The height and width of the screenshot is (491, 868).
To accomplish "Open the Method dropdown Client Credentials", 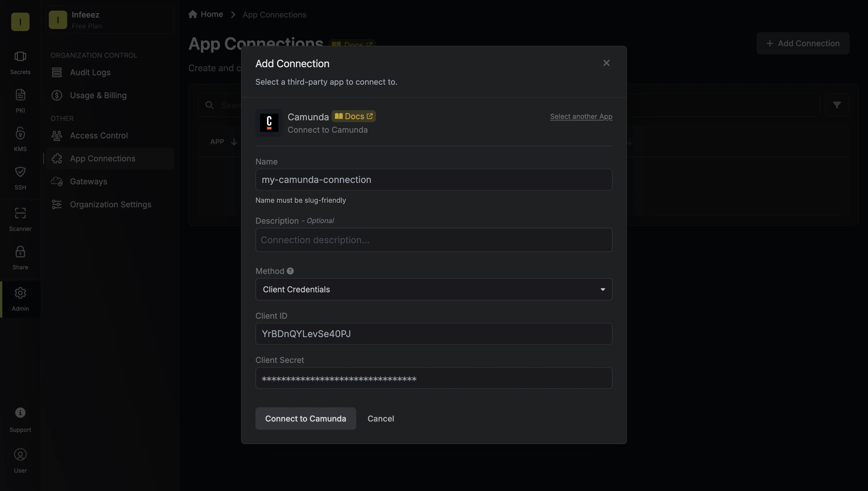I will [x=434, y=289].
